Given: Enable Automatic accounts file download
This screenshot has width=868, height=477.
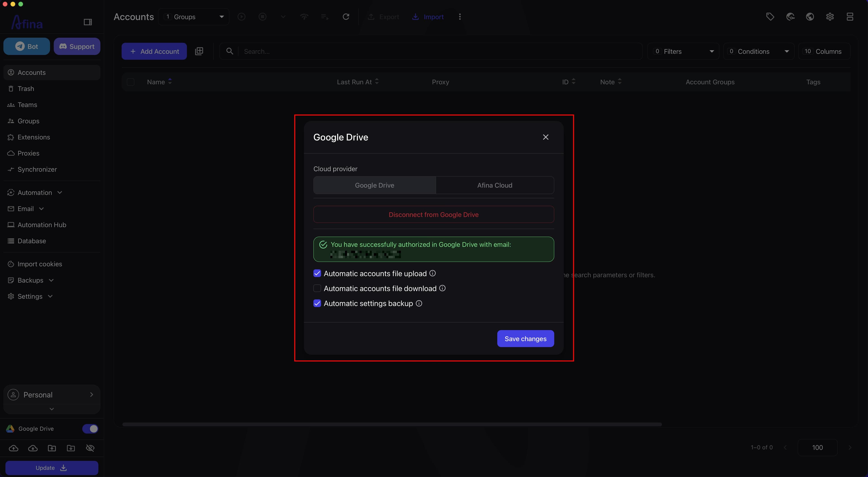Looking at the screenshot, I should 317,288.
